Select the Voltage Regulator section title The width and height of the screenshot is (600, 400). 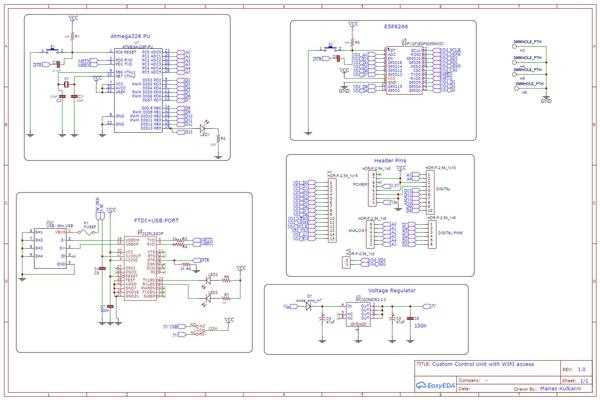pos(391,291)
